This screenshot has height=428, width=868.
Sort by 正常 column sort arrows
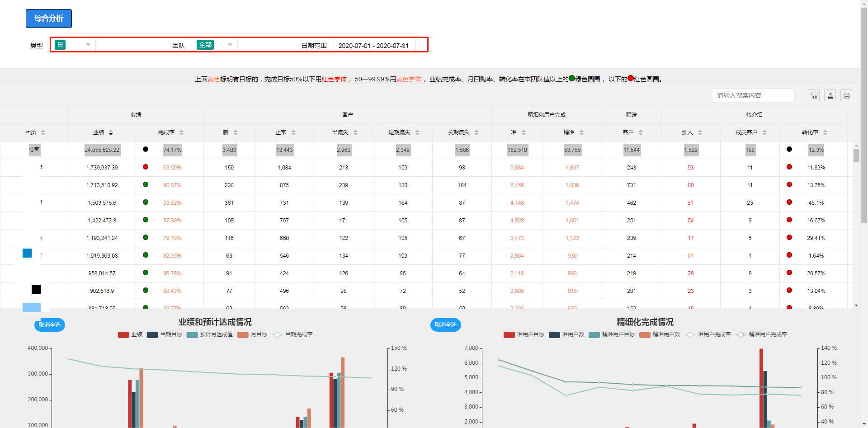pyautogui.click(x=293, y=132)
